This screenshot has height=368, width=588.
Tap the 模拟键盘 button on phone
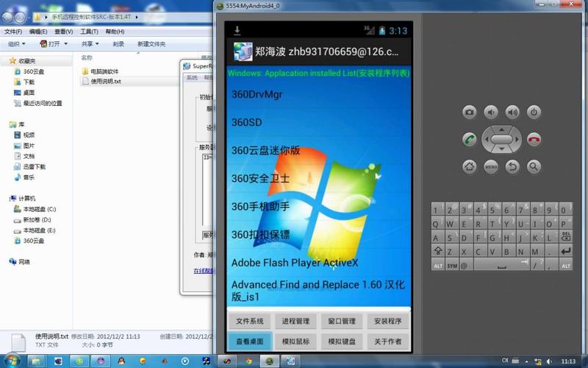[x=342, y=342]
